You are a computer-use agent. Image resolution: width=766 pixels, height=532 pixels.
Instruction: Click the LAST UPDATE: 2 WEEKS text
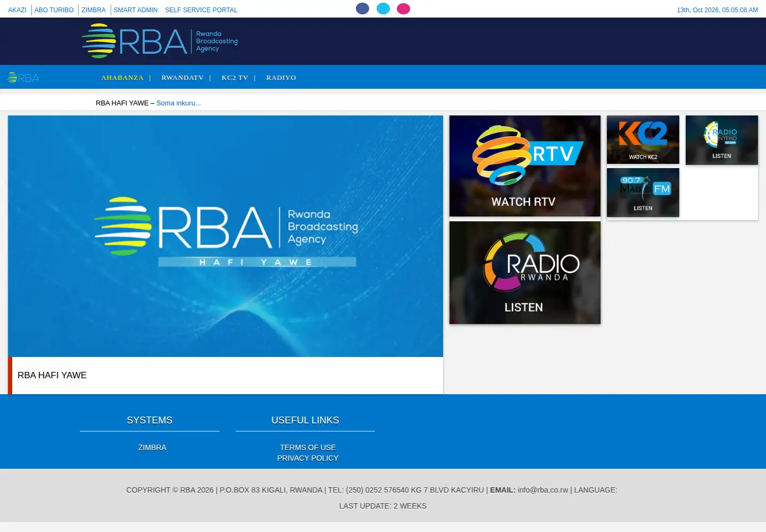point(383,506)
